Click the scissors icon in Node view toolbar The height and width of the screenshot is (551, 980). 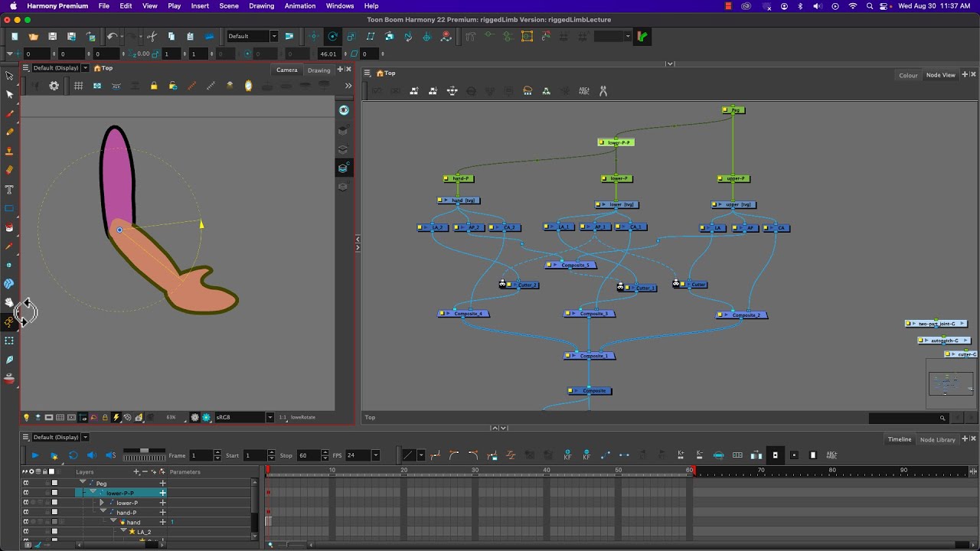click(x=603, y=90)
